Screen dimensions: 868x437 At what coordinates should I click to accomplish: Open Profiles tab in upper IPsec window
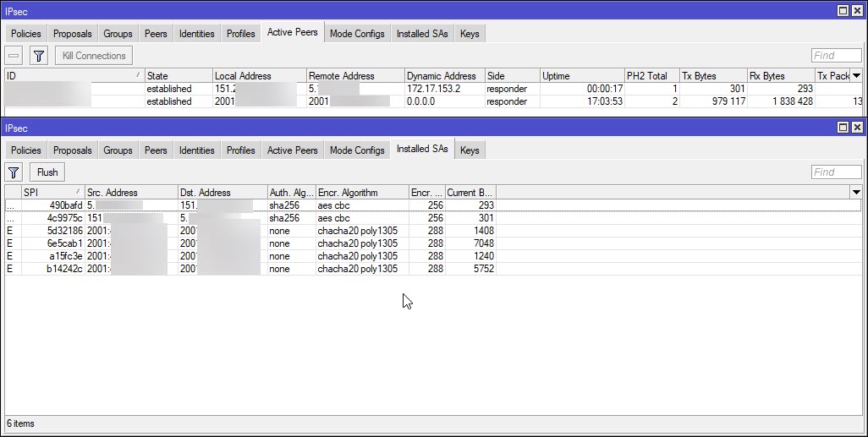tap(241, 34)
